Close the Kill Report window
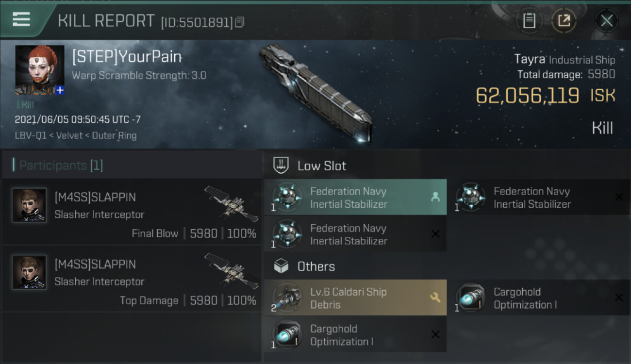The image size is (631, 364). (607, 21)
